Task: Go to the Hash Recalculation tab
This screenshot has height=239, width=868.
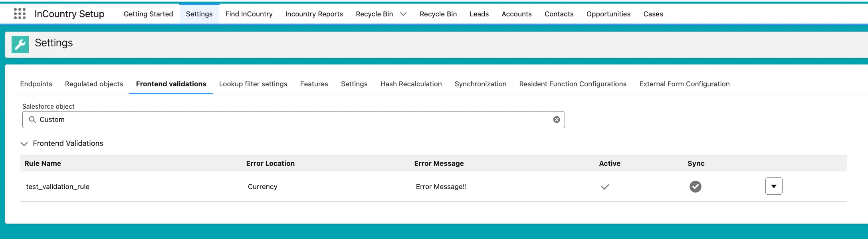Action: click(x=411, y=84)
